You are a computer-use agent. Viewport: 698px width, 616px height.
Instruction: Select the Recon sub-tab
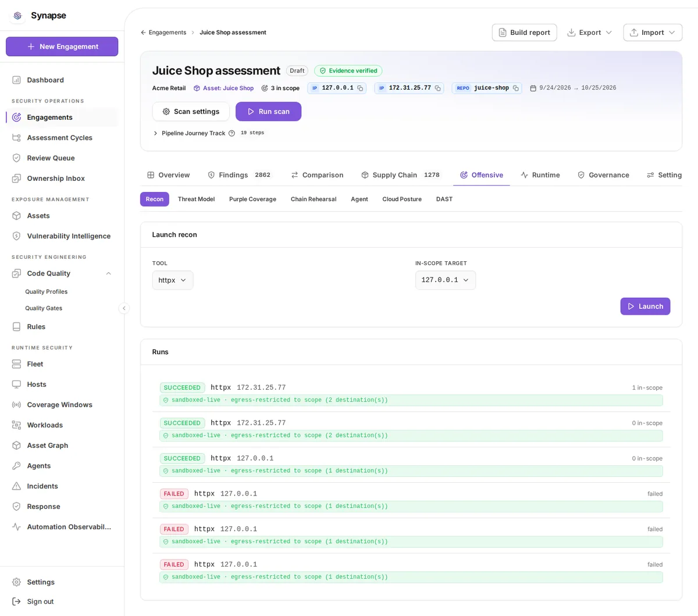(x=155, y=199)
